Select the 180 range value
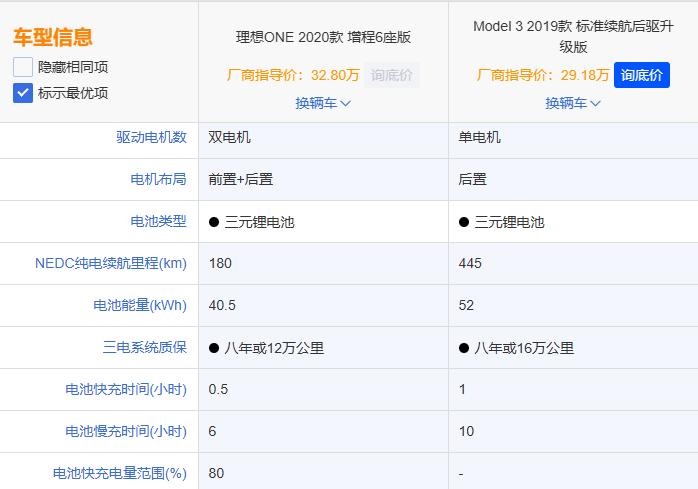This screenshot has height=489, width=698. [x=220, y=263]
